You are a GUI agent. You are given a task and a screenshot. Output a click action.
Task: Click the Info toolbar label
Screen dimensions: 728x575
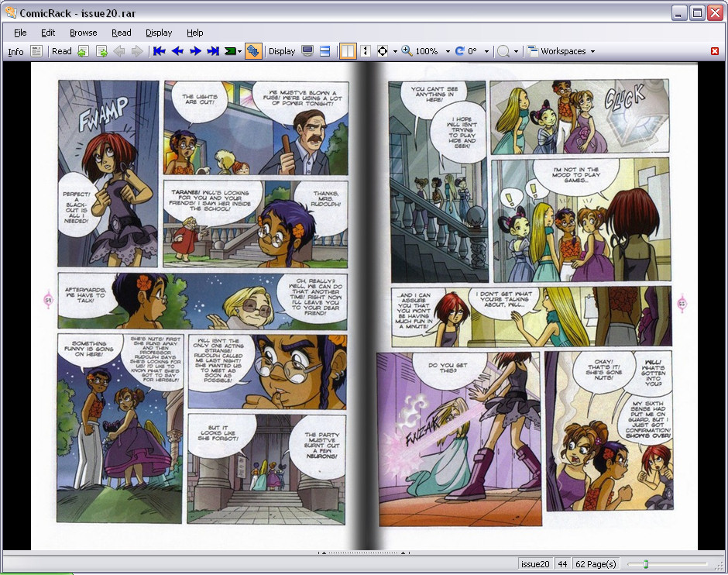15,52
